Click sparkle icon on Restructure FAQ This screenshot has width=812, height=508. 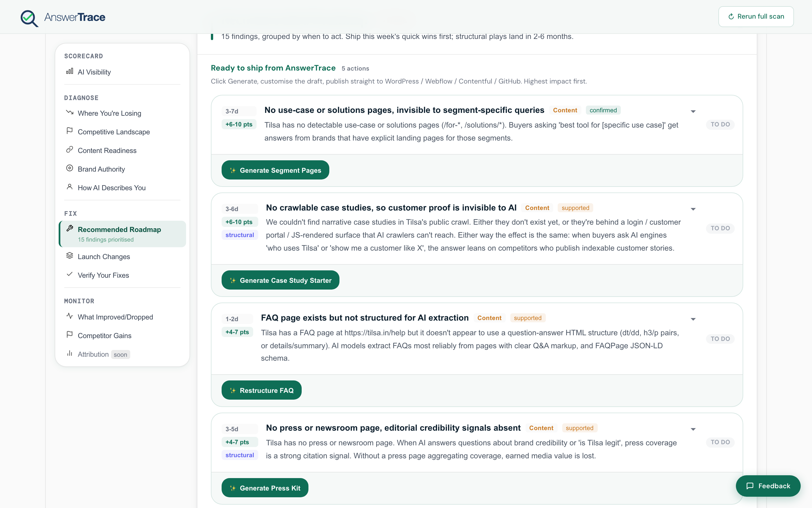point(233,390)
